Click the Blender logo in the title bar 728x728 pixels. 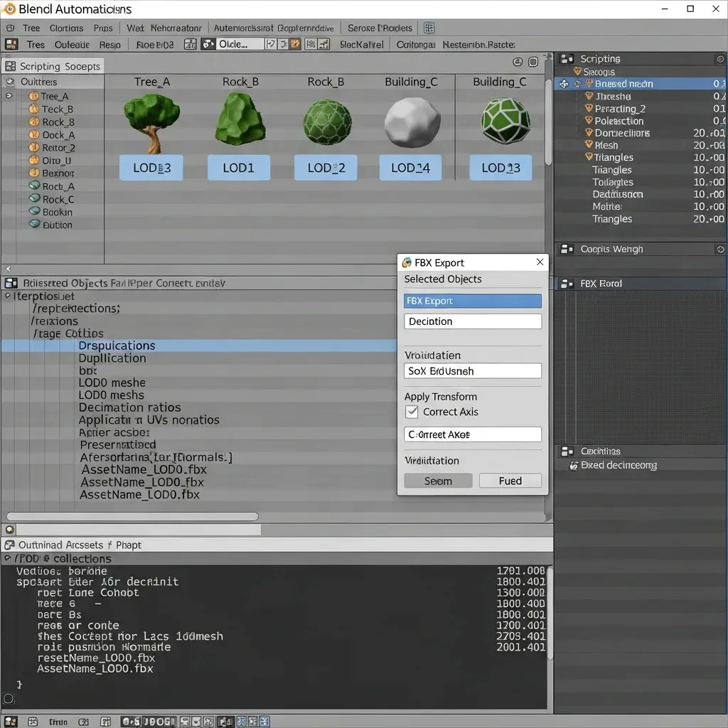click(x=9, y=9)
